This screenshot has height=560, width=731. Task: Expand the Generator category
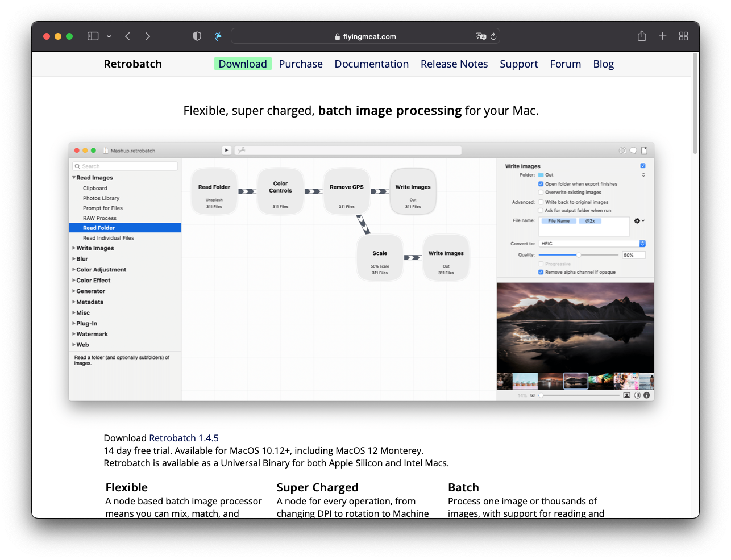point(74,291)
